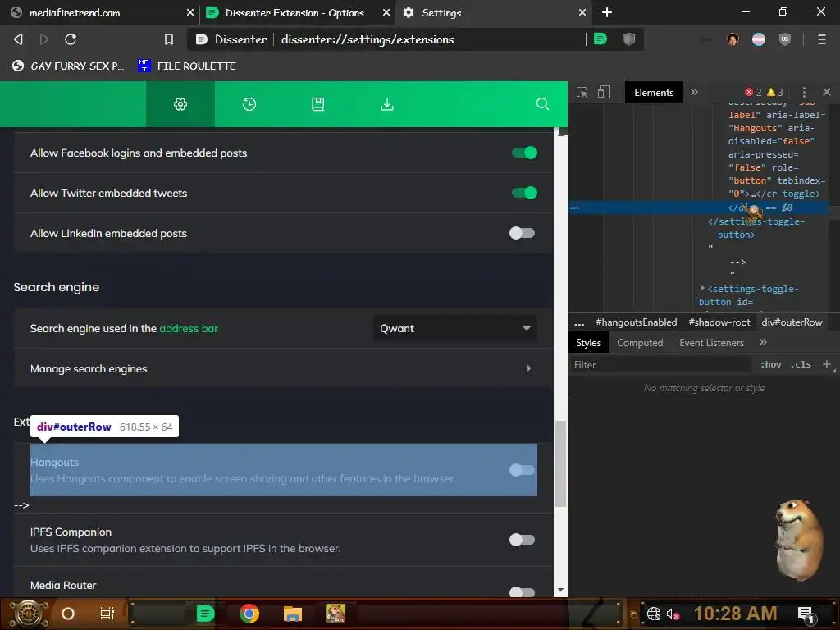Viewport: 840px width, 630px height.
Task: Open the browser hamburger menu
Action: [x=821, y=39]
